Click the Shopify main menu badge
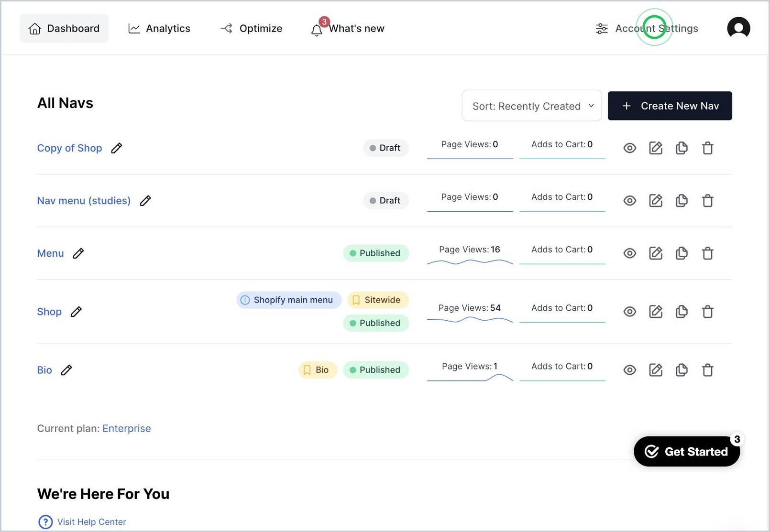Image resolution: width=770 pixels, height=532 pixels. coord(289,300)
